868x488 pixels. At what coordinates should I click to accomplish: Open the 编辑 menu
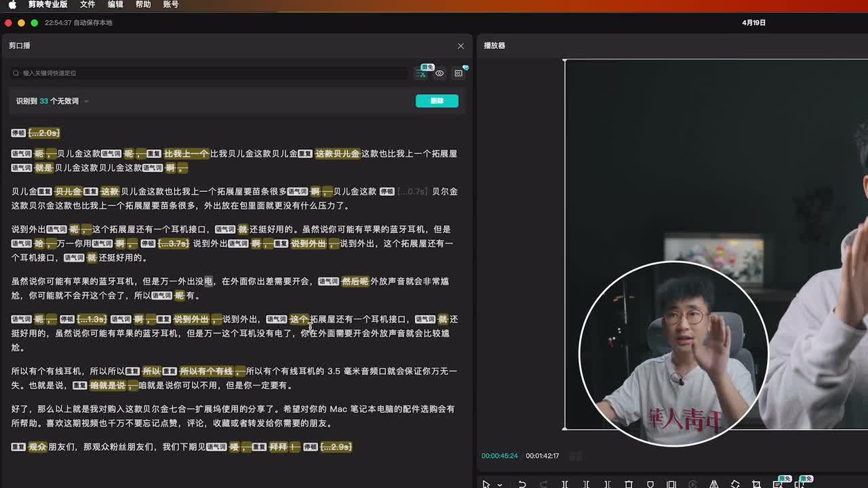115,5
